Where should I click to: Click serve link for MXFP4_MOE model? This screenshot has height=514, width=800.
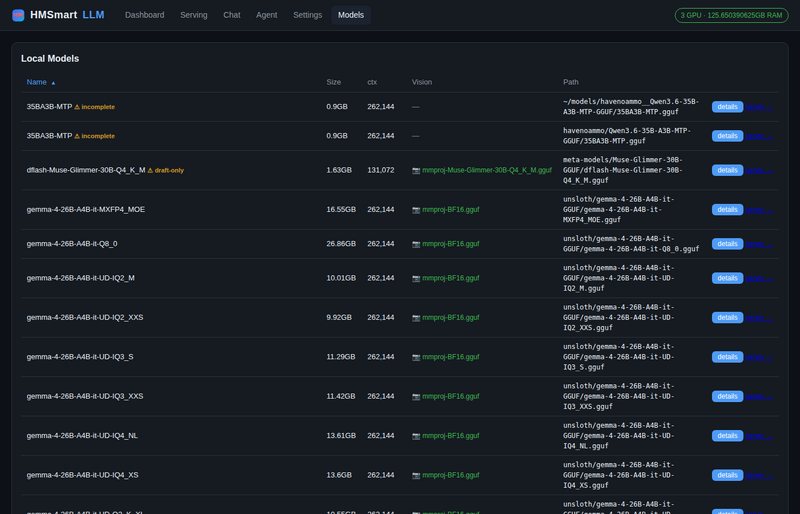point(759,209)
